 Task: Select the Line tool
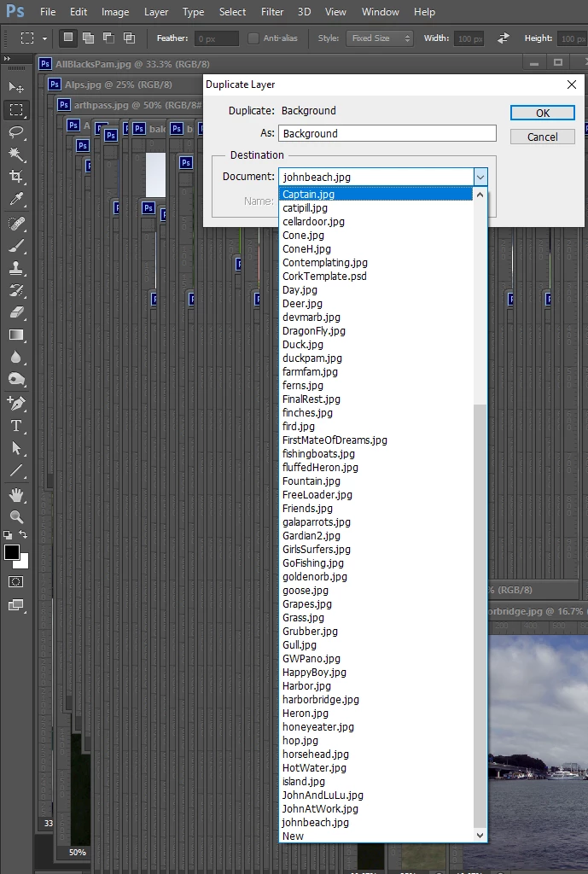click(16, 471)
